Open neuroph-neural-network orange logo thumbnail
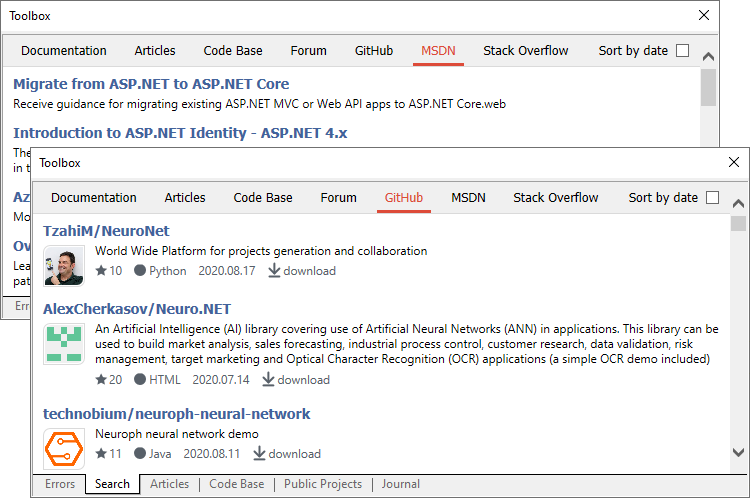The image size is (750, 498). [64, 449]
